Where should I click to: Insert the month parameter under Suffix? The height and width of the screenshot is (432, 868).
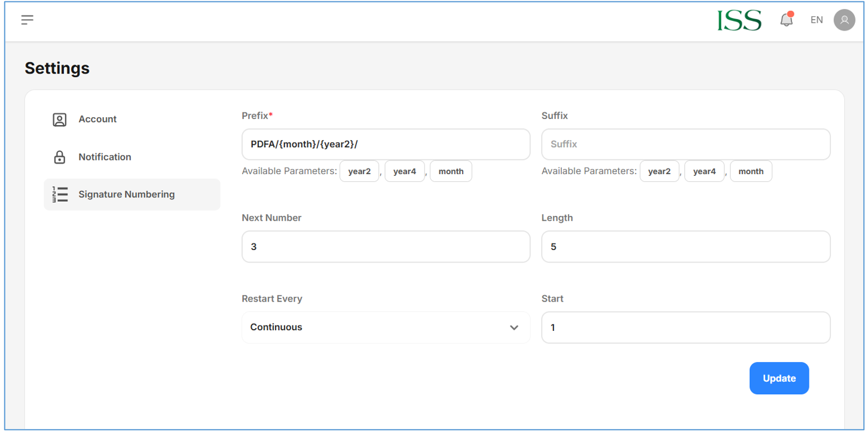point(751,171)
